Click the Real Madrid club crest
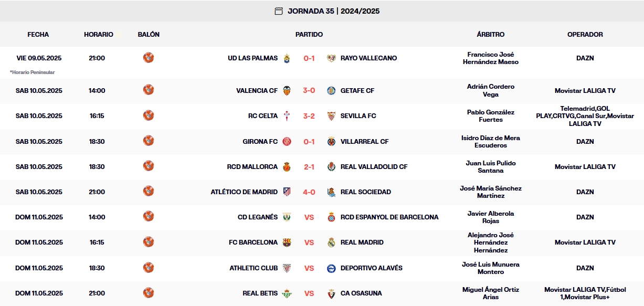Viewport: 644px width, 306px height. (331, 242)
